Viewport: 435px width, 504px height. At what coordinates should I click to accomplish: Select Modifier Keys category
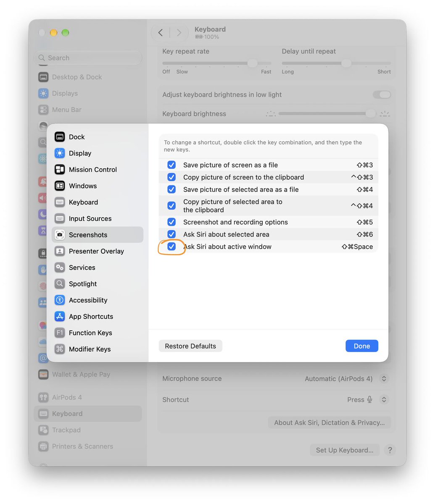click(x=98, y=349)
